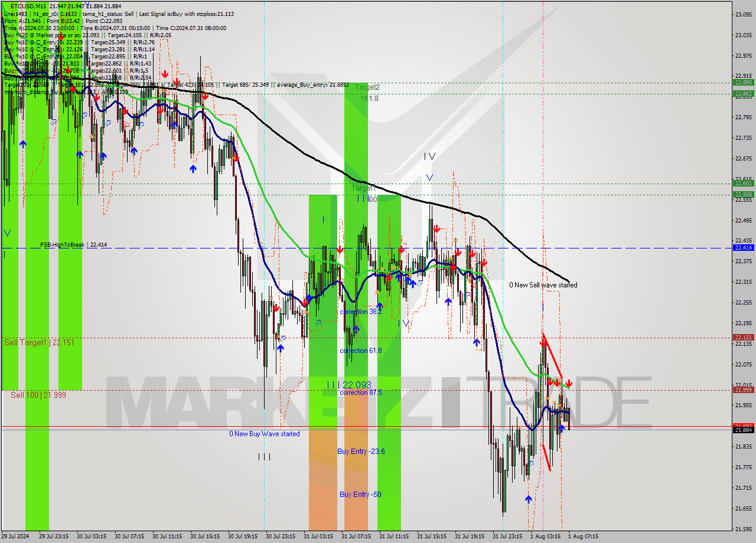This screenshot has width=756, height=543.
Task: Click '1 Aug 03:15' on time axis
Action: (x=545, y=537)
